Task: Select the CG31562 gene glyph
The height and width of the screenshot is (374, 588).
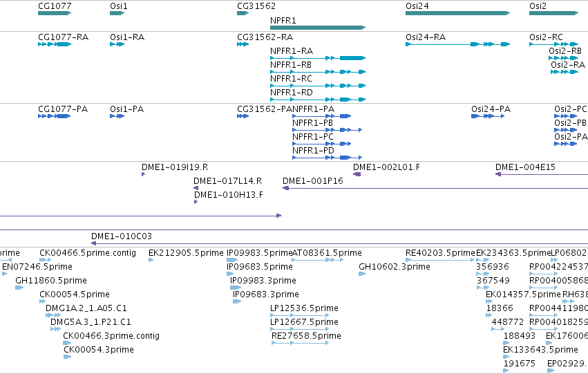Action: pos(243,13)
